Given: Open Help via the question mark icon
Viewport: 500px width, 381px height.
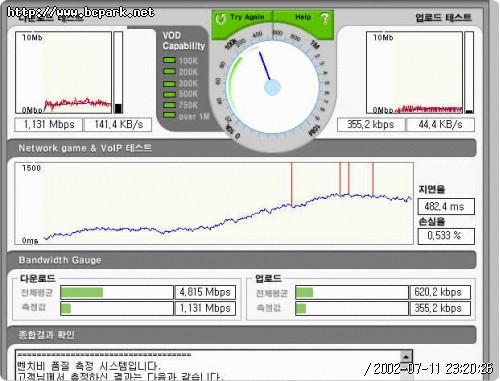Looking at the screenshot, I should [324, 18].
